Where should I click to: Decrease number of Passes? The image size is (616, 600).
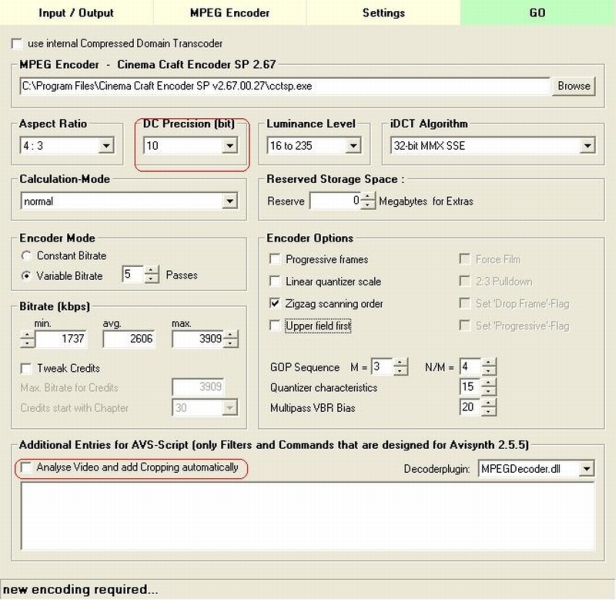point(152,279)
